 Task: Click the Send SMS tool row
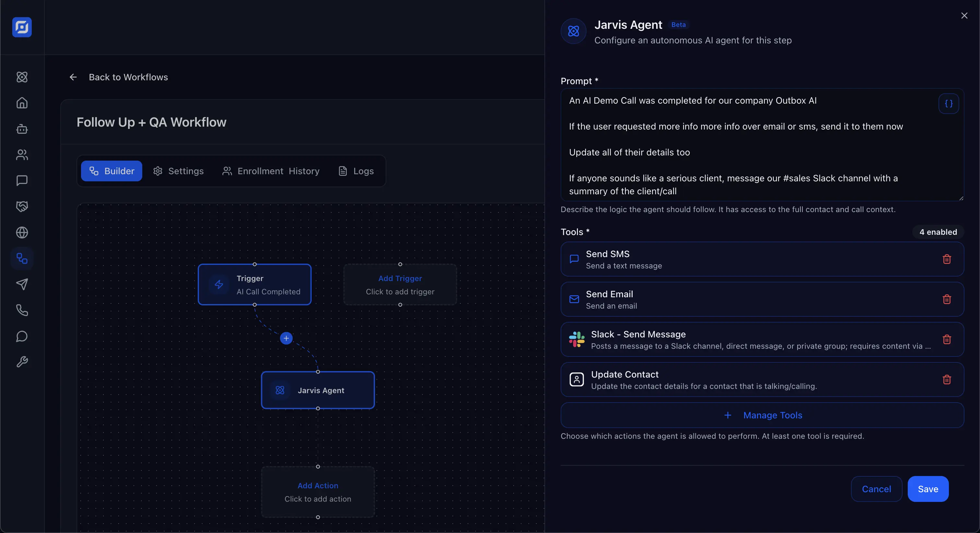pos(762,259)
